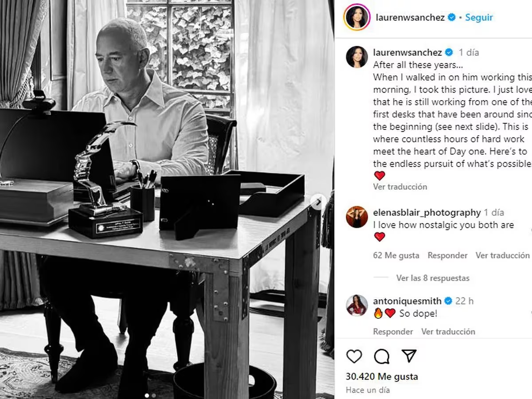This screenshot has width=532, height=399.
Task: Open antoniquesmith avatar
Action: point(357,305)
